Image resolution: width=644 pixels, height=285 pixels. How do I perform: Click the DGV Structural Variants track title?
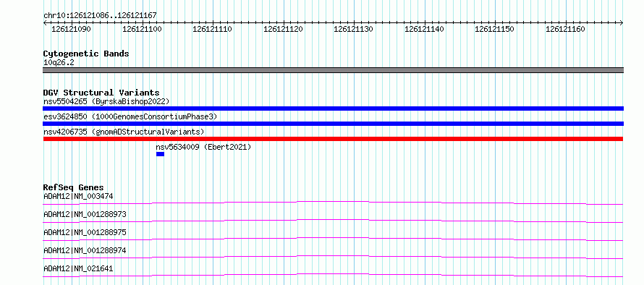[101, 93]
